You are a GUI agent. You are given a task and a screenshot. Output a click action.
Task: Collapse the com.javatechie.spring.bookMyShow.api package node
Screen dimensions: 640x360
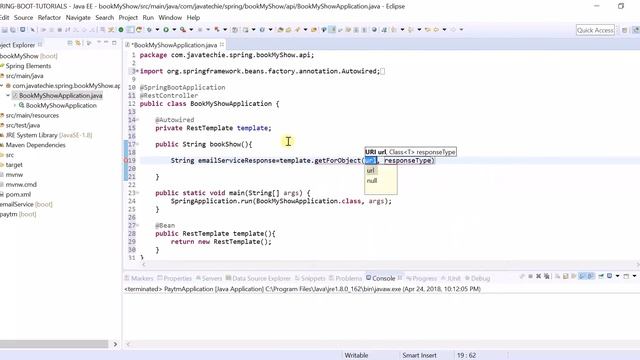[2, 86]
